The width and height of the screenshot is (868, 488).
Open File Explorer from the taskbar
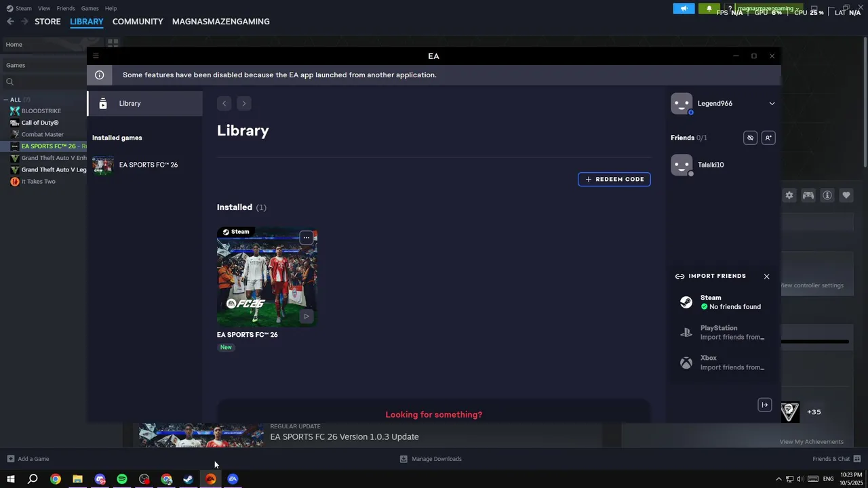(x=77, y=479)
